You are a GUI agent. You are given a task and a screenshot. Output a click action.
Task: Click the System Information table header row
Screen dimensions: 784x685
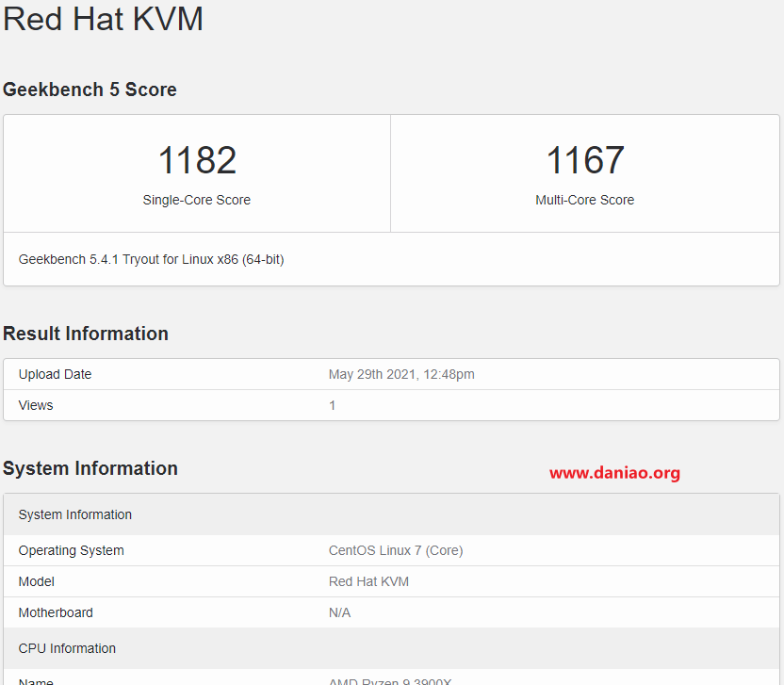391,514
